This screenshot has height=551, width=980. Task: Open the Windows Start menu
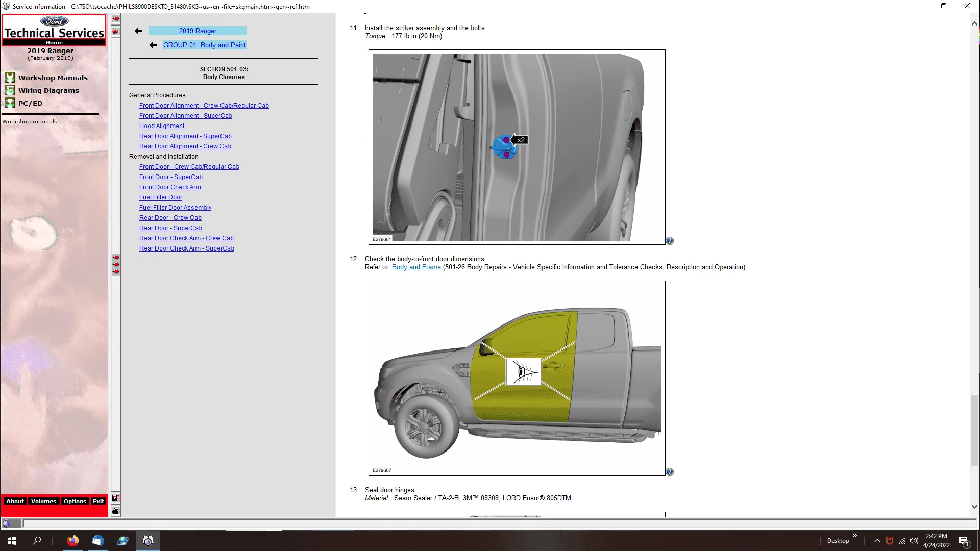(x=12, y=541)
